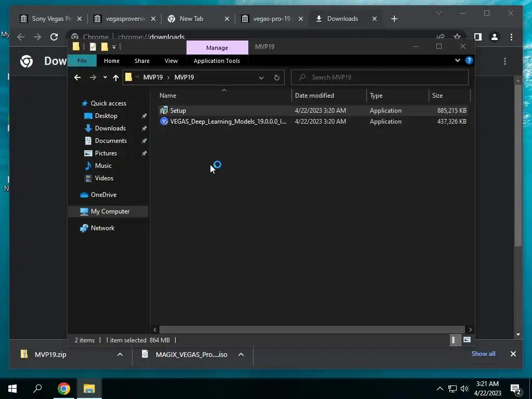Open downloads page more actions menu
Screen dimensions: 532x399
(x=505, y=61)
